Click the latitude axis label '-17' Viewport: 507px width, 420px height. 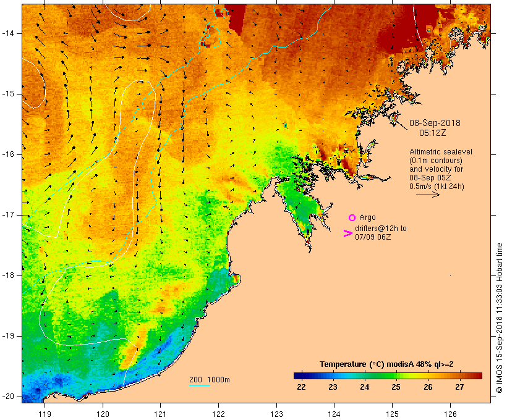pos(8,215)
